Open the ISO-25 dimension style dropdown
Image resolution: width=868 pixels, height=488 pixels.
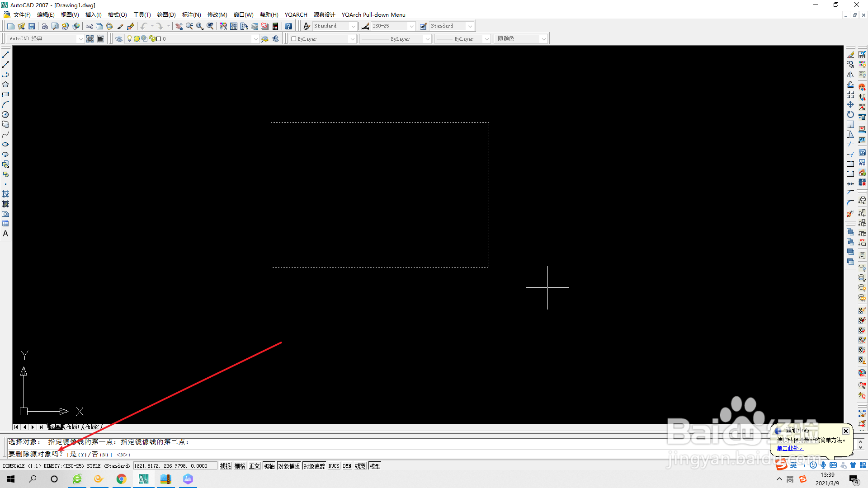coord(411,26)
